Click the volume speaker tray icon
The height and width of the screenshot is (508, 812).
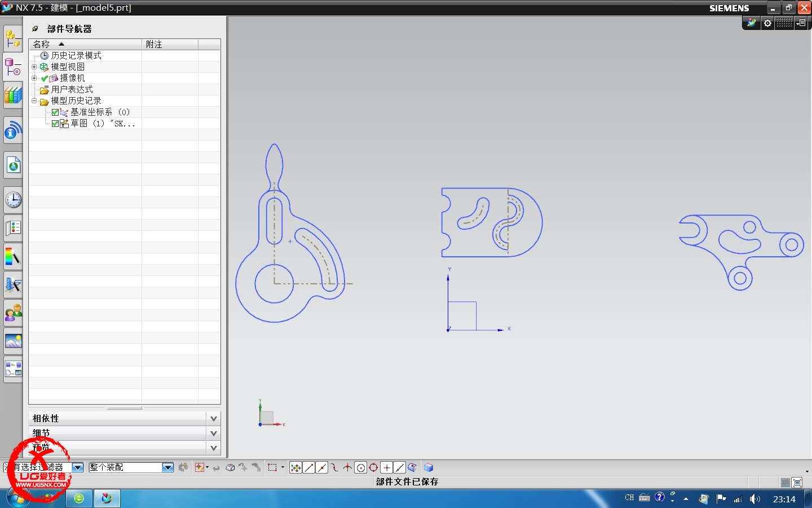[x=754, y=499]
